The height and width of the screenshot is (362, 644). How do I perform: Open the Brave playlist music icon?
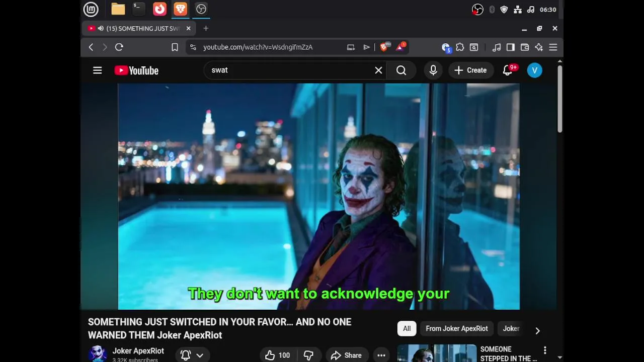click(497, 47)
